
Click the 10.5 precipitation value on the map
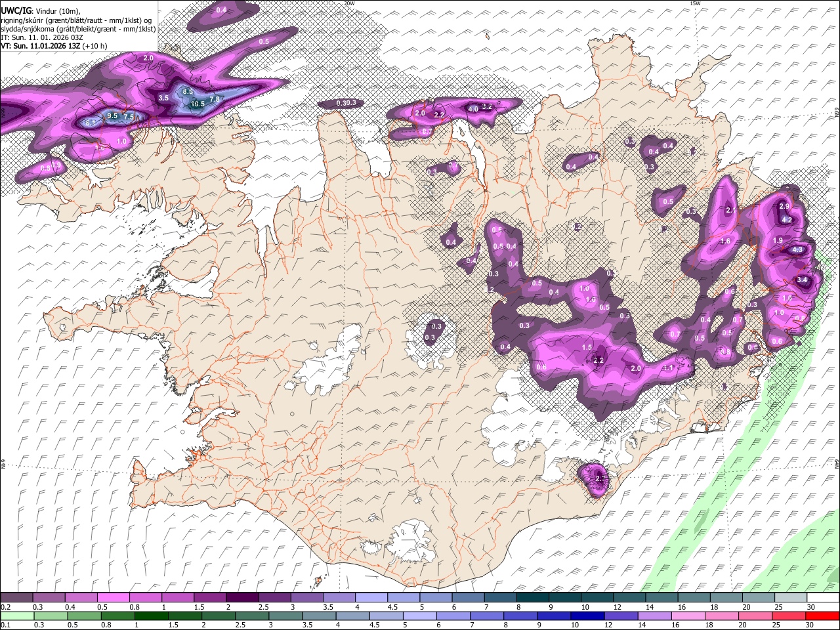[x=198, y=104]
